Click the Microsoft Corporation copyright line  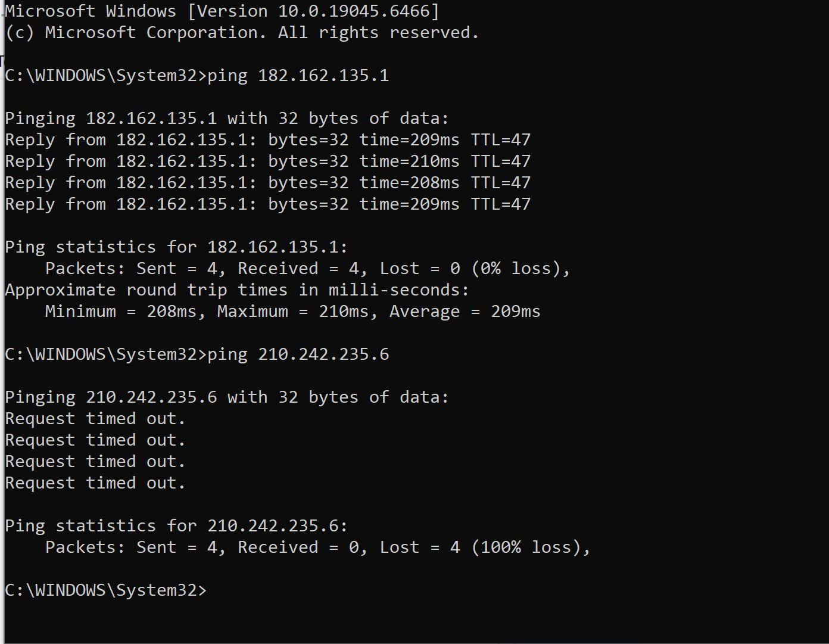[242, 33]
